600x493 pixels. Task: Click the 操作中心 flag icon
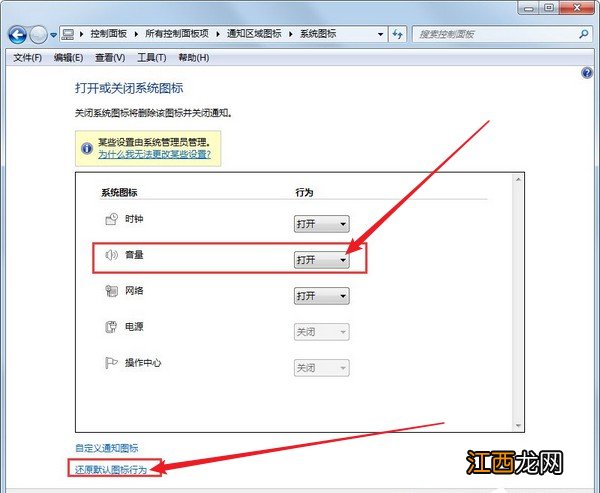(x=111, y=363)
